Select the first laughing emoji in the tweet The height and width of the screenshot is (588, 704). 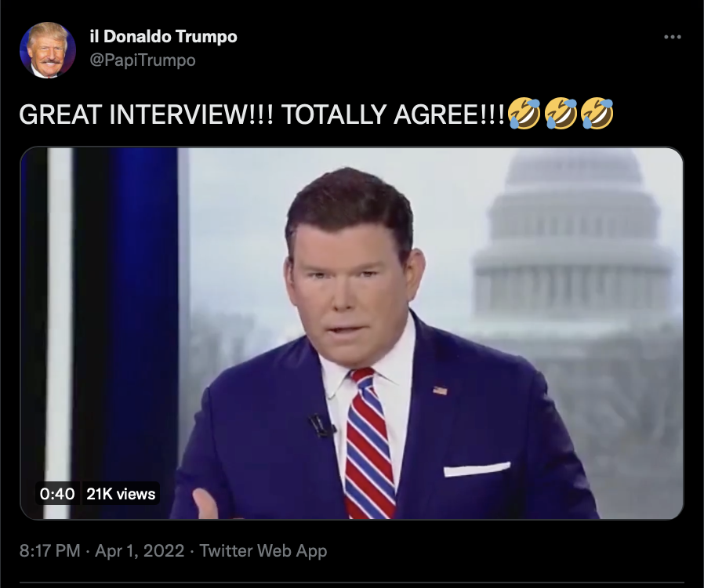coord(524,114)
